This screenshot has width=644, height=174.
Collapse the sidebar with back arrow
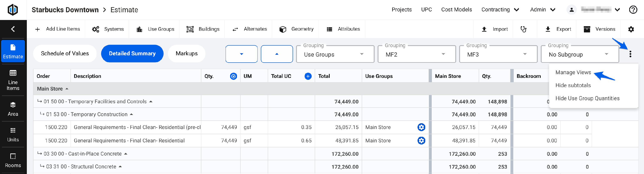tap(13, 29)
